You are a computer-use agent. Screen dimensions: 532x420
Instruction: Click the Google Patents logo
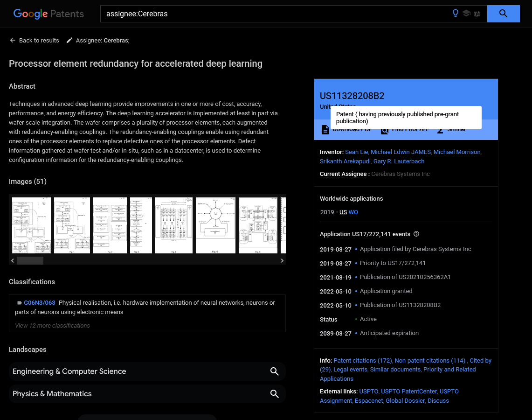pyautogui.click(x=48, y=14)
